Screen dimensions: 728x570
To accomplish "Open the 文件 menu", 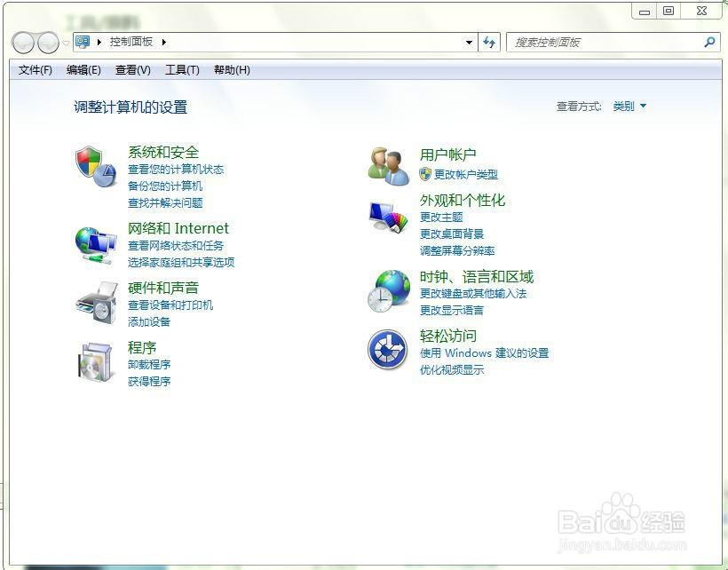I will tap(34, 70).
